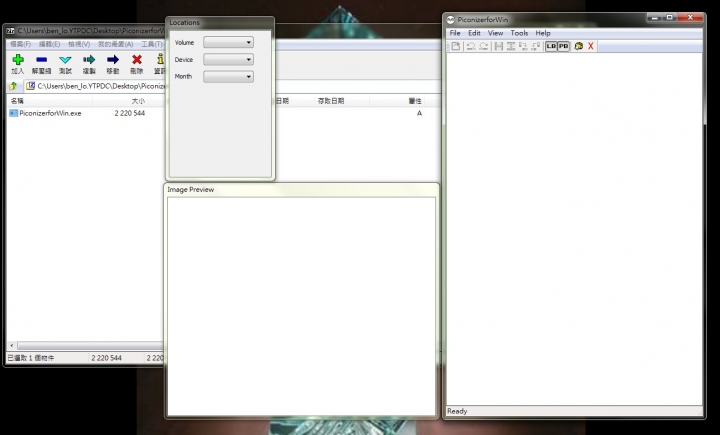This screenshot has width=720, height=435.
Task: Click the up-folder arrow in 7-Zip
Action: point(13,86)
